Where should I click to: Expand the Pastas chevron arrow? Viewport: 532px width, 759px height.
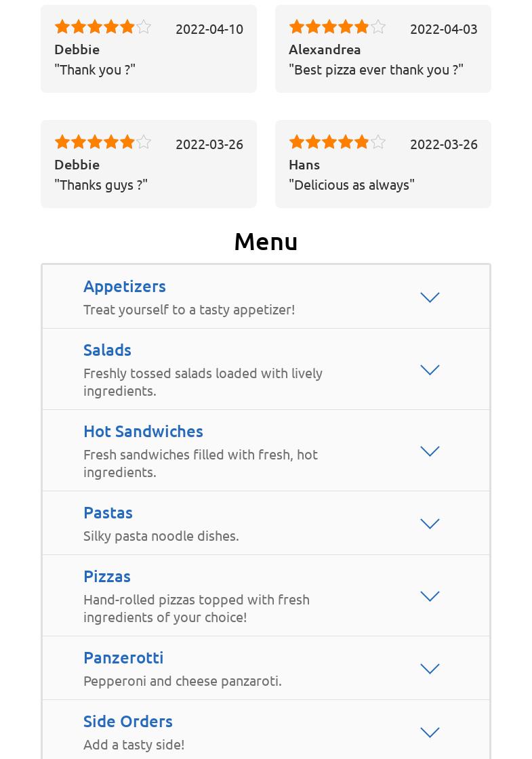430,523
